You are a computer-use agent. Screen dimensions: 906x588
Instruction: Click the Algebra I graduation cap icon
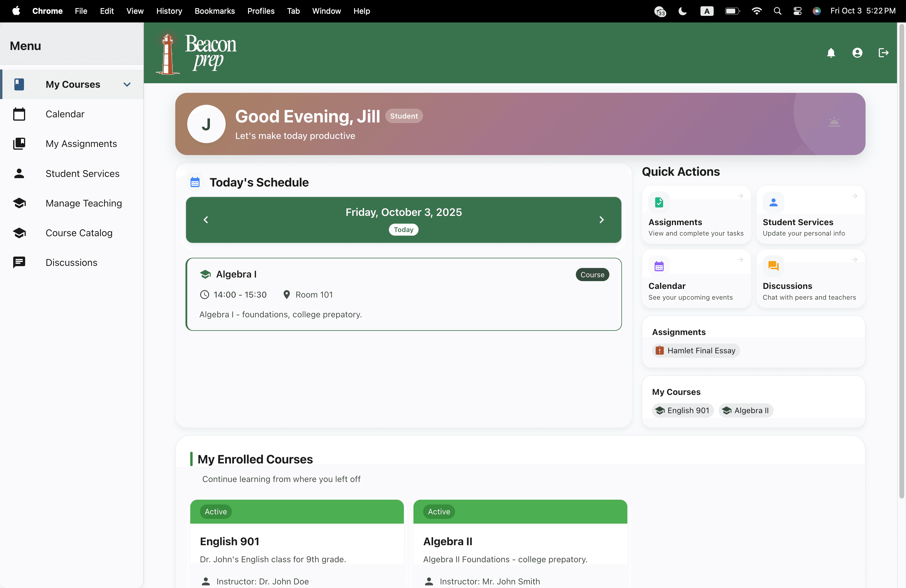point(205,274)
